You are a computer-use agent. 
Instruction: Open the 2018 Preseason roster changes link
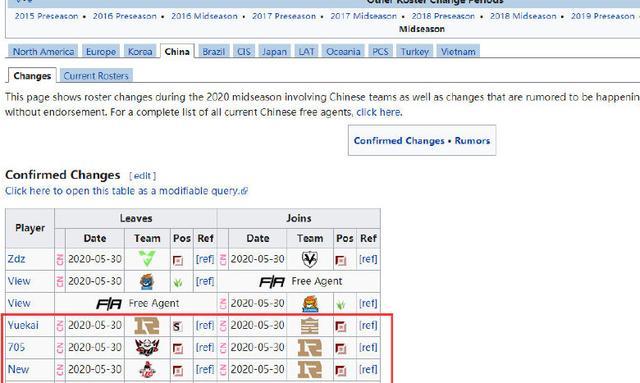coord(443,16)
